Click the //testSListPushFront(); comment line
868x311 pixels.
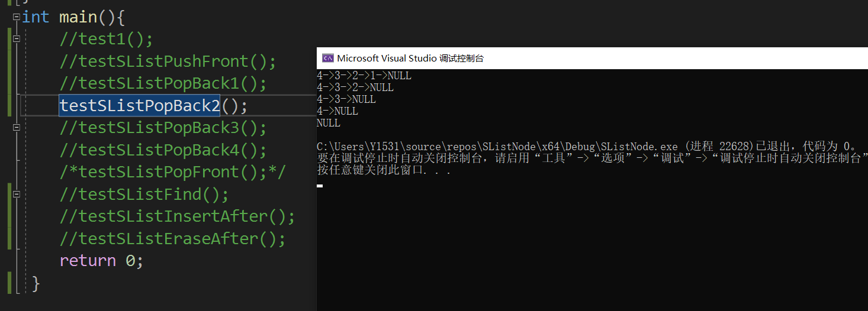point(168,61)
